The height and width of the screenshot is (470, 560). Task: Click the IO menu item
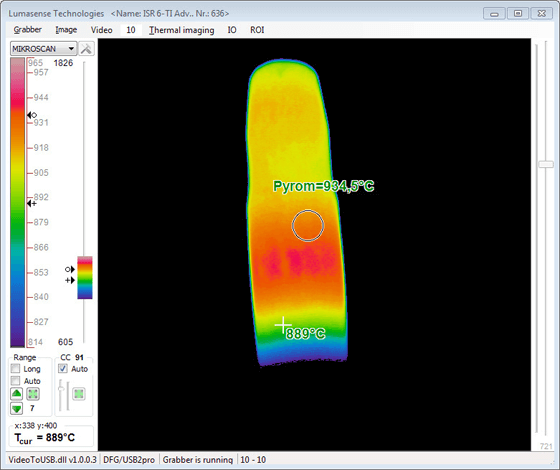point(232,30)
